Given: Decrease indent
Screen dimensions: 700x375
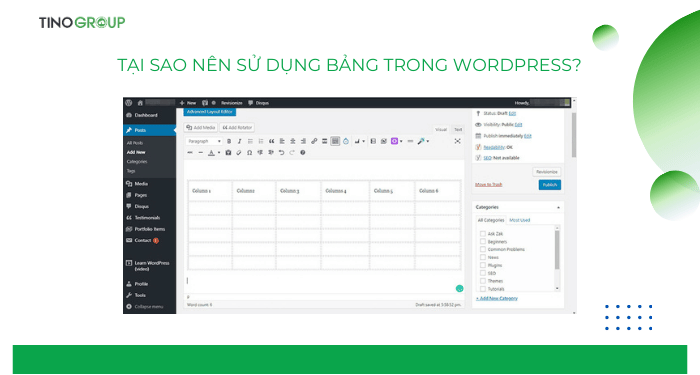Looking at the screenshot, I should pos(260,153).
